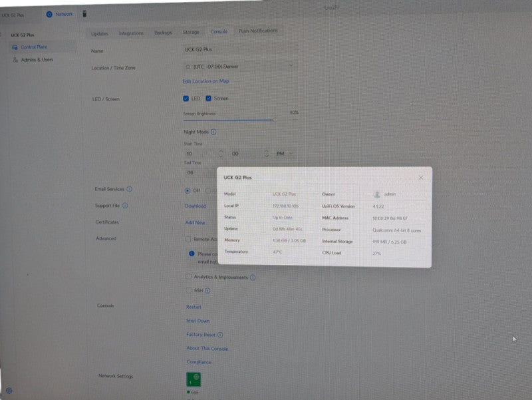Select the Console tab

(x=219, y=31)
